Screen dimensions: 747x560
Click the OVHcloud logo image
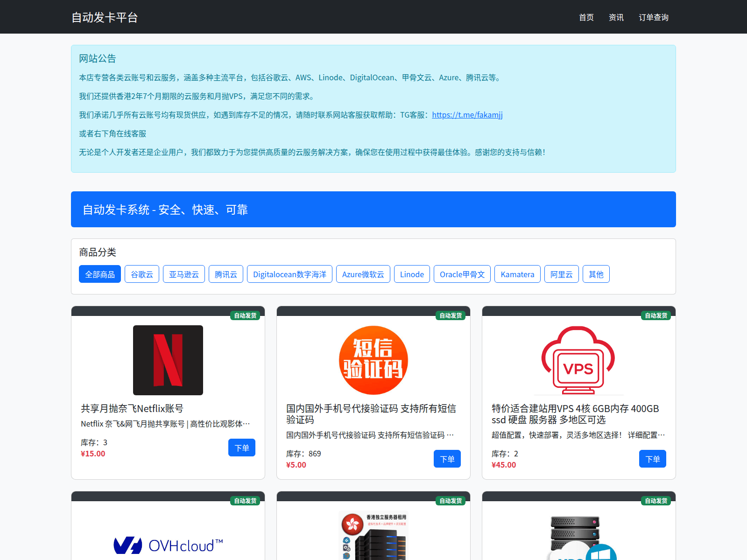pos(168,545)
